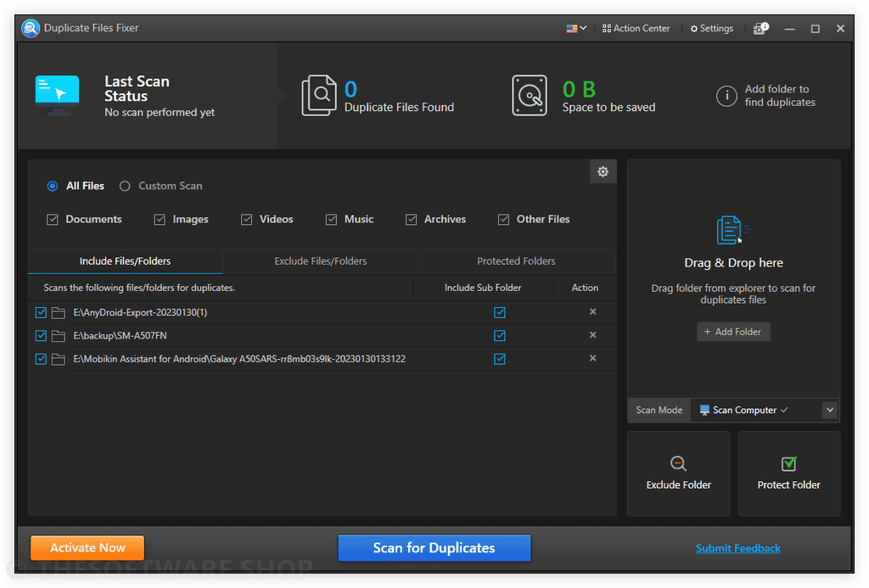This screenshot has width=869, height=588.
Task: Switch to Include Files/Folders tab
Action: click(126, 261)
